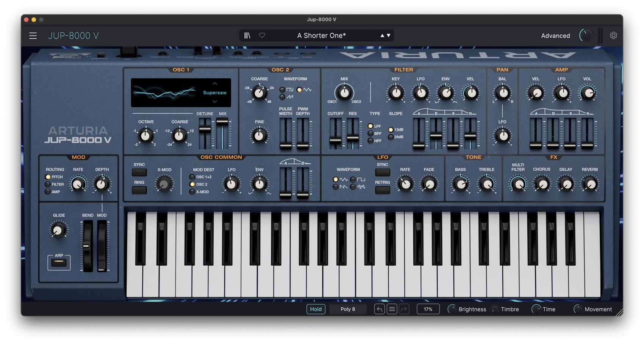Image resolution: width=644 pixels, height=344 pixels.
Task: Enable the Hold button
Action: pos(316,309)
